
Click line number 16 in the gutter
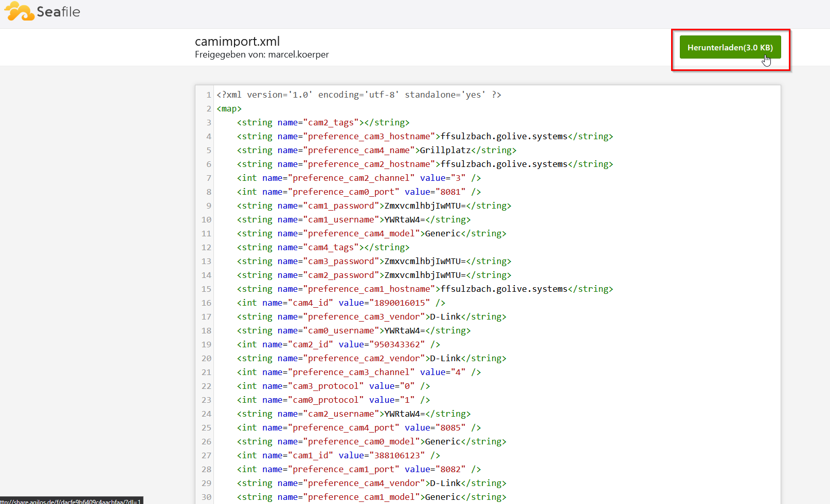[206, 303]
